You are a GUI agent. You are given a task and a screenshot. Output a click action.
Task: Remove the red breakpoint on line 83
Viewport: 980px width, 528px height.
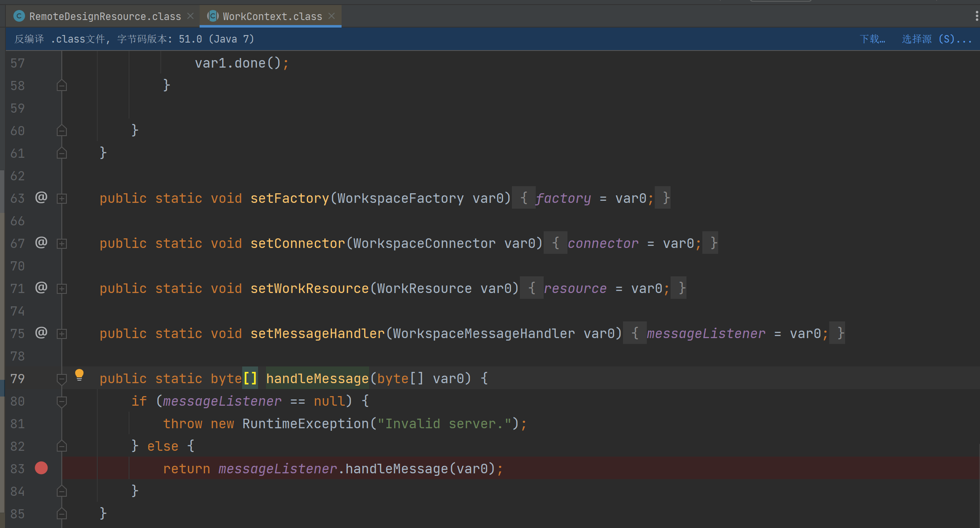(x=41, y=468)
